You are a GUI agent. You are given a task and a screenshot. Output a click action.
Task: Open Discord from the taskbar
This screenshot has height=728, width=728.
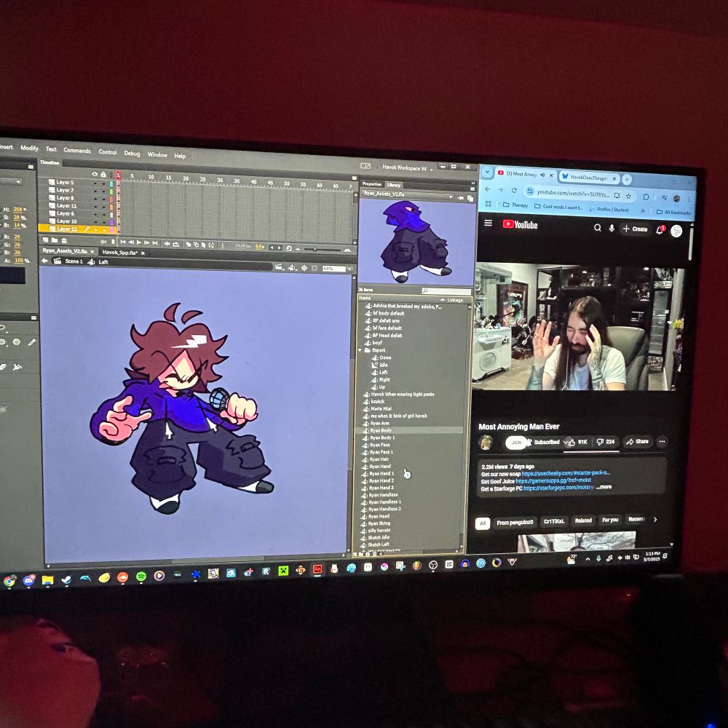click(x=29, y=580)
